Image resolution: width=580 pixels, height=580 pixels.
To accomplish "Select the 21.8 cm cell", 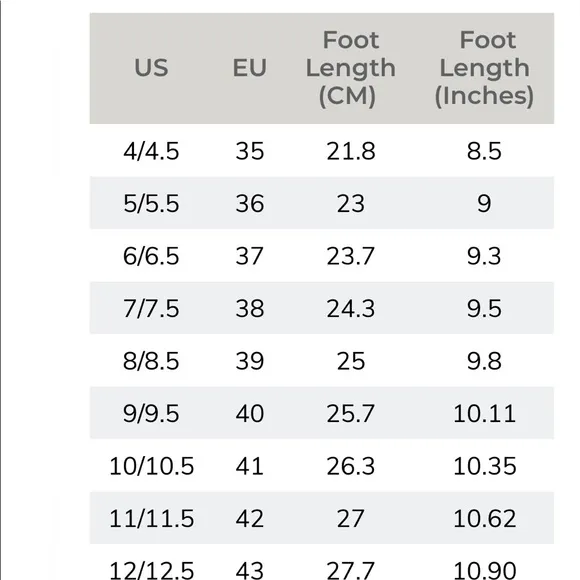I will pos(351,151).
